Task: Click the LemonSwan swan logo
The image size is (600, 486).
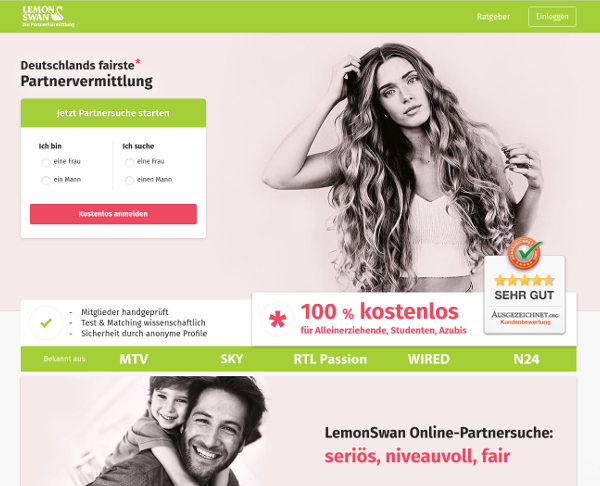Action: 48,16
